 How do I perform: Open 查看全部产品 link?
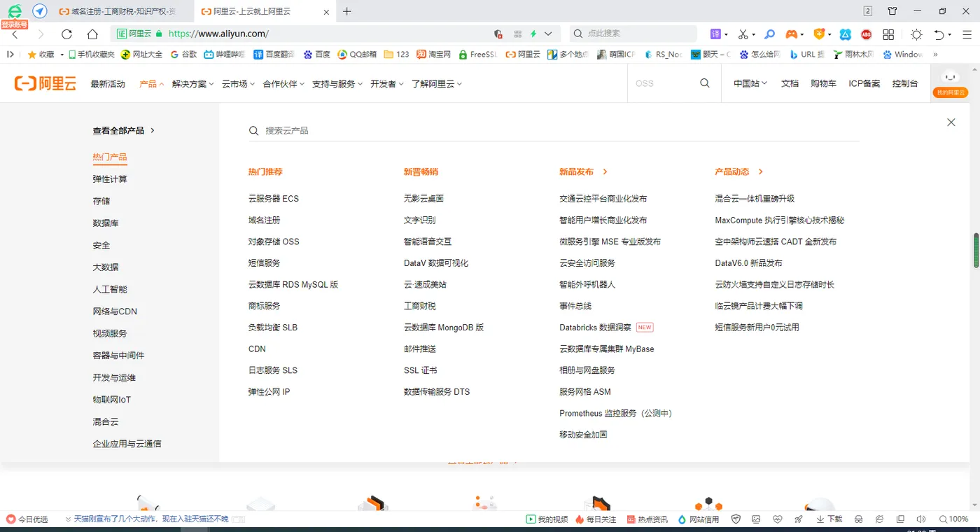pos(124,130)
